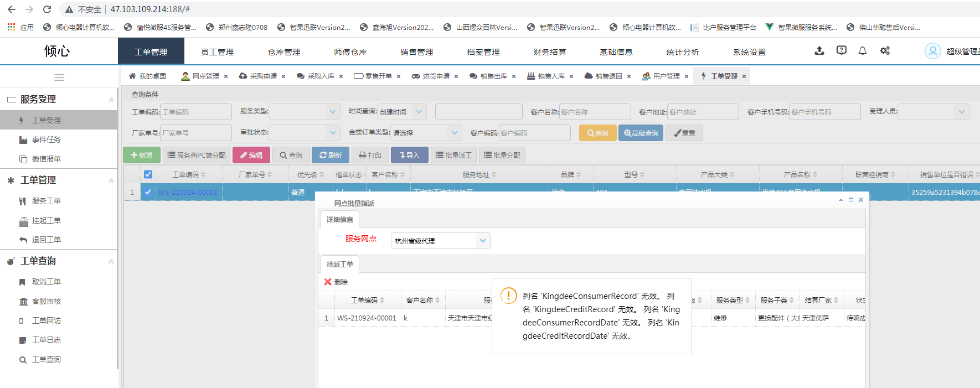Screen dimensions: 980x388
Task: Select 服务工单 in the sidebar
Action: tap(46, 201)
